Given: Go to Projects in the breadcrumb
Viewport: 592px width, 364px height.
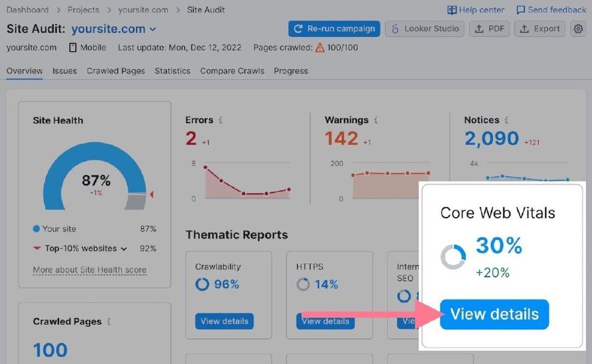Looking at the screenshot, I should pos(83,10).
